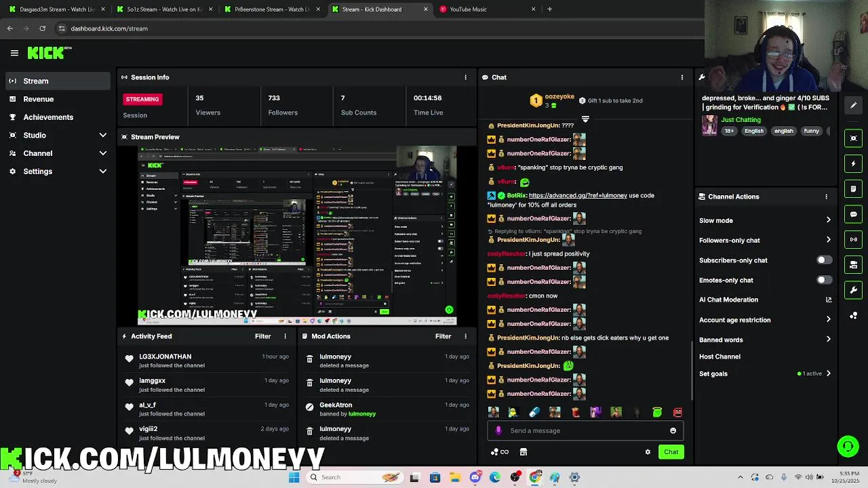
Task: Open Windows Start menu
Action: coord(294,477)
